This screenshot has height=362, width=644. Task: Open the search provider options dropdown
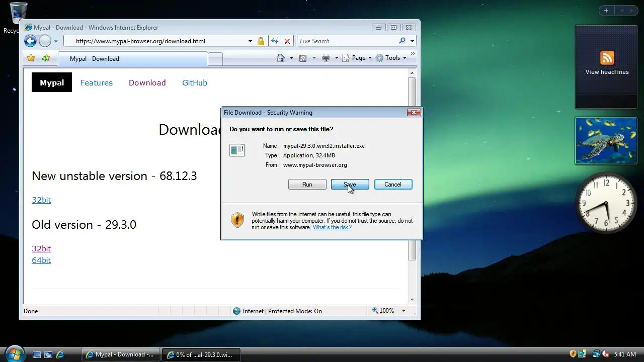412,41
